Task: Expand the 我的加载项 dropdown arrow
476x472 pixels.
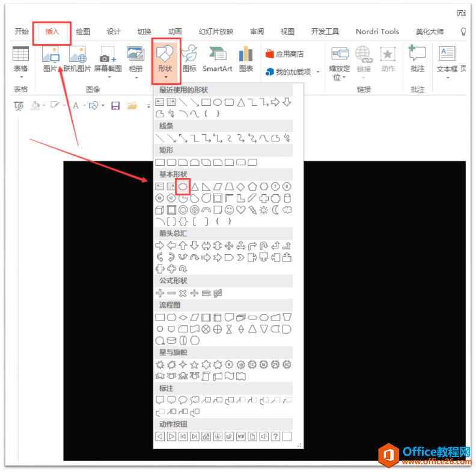Action: tap(318, 72)
